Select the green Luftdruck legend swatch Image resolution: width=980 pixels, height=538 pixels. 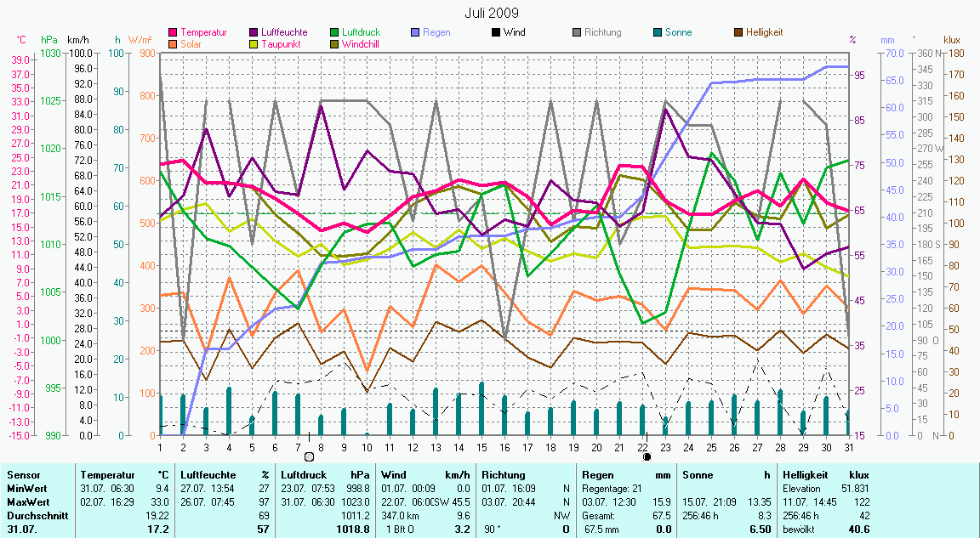(335, 32)
